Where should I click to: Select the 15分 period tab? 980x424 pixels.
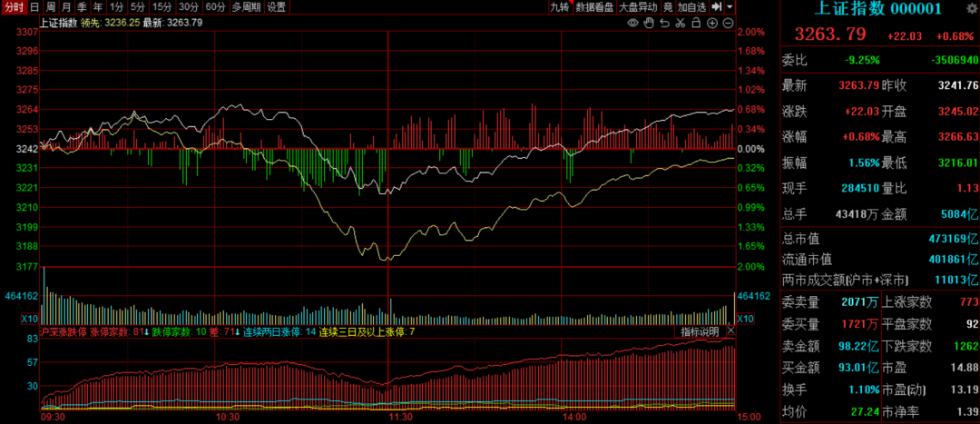coord(162,7)
